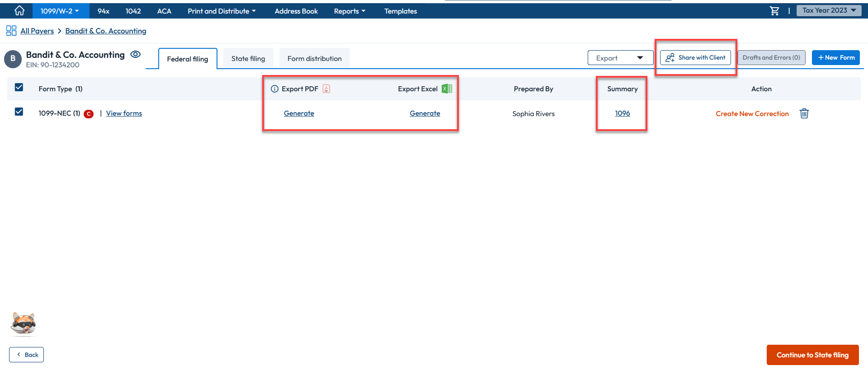Open the Export dropdown
The width and height of the screenshot is (868, 375).
click(x=620, y=58)
